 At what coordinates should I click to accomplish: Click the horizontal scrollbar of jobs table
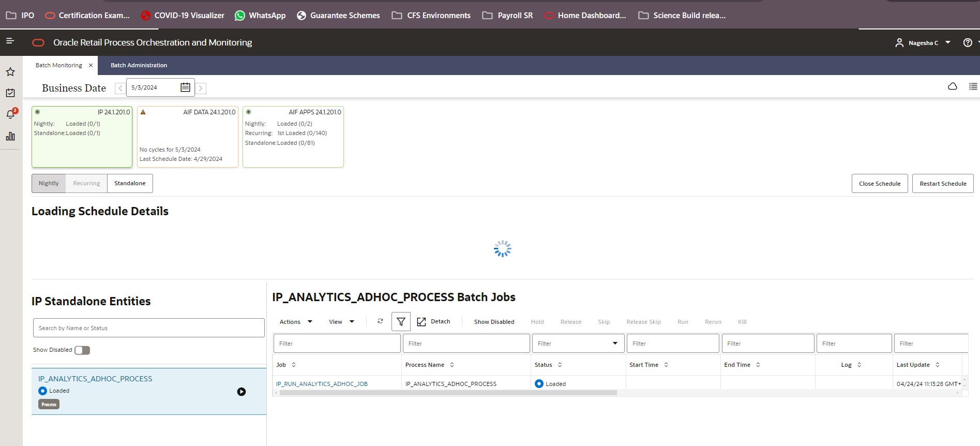click(448, 393)
